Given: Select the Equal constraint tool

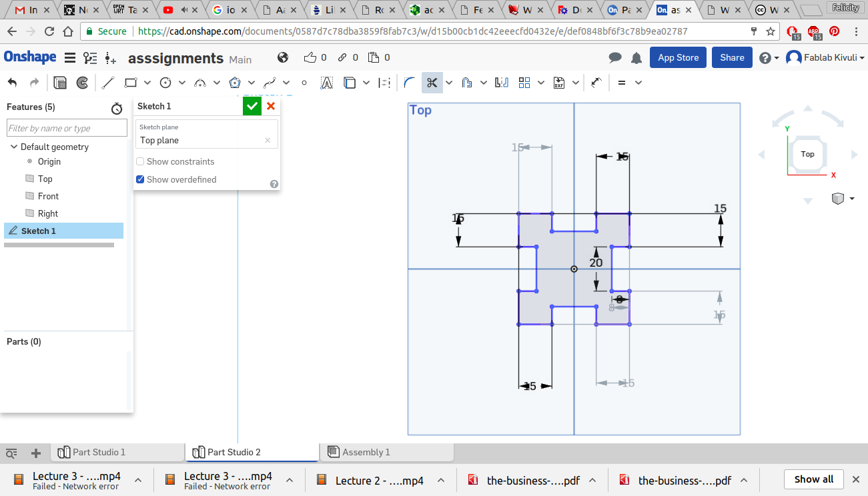Looking at the screenshot, I should [622, 83].
